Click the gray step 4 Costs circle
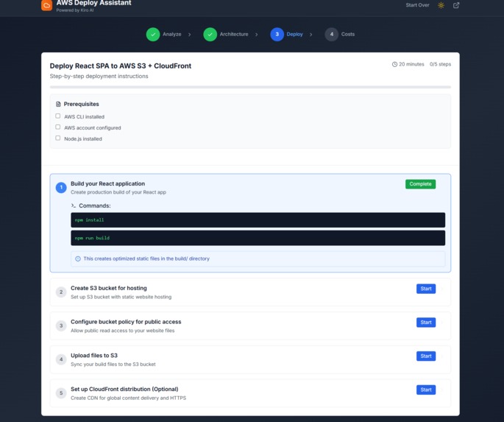Screen dimensions: 504x422 click(x=331, y=35)
